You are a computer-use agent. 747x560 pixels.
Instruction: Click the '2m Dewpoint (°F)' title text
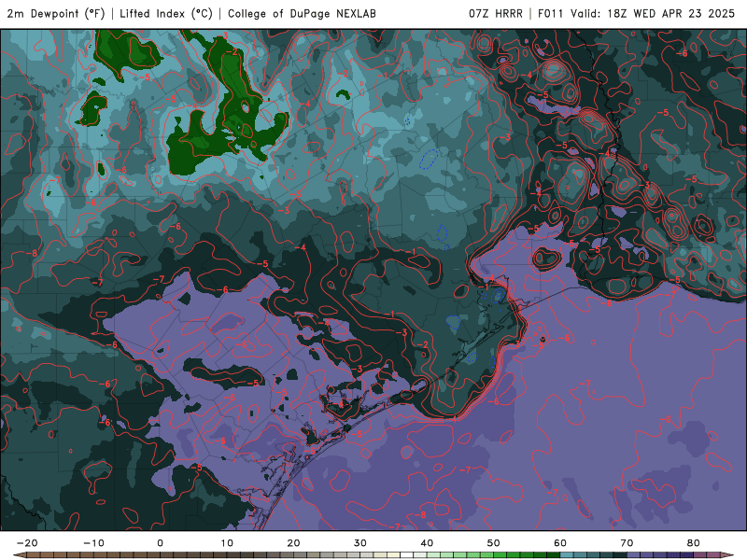[x=56, y=13]
